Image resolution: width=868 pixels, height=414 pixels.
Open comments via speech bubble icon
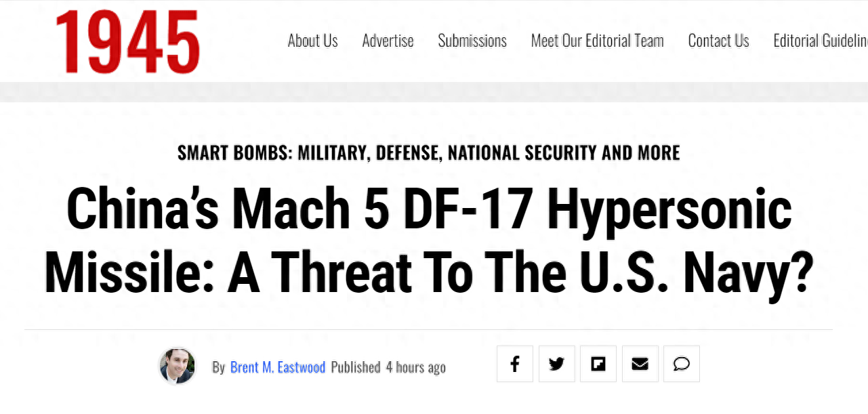[682, 365]
